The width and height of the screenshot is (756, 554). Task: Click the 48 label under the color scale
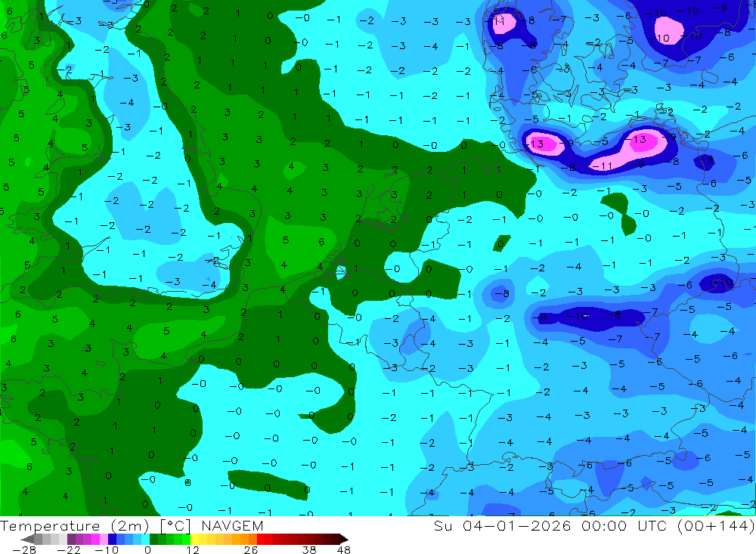pyautogui.click(x=344, y=550)
